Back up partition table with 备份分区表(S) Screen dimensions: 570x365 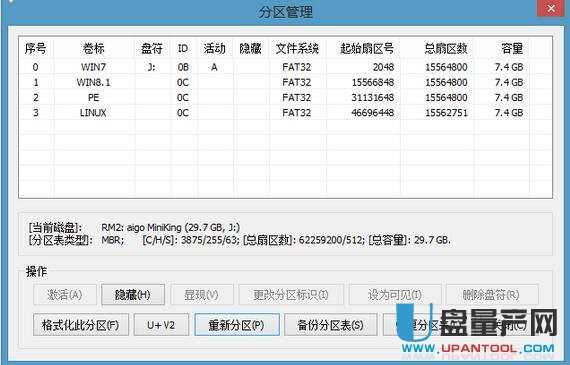click(330, 325)
